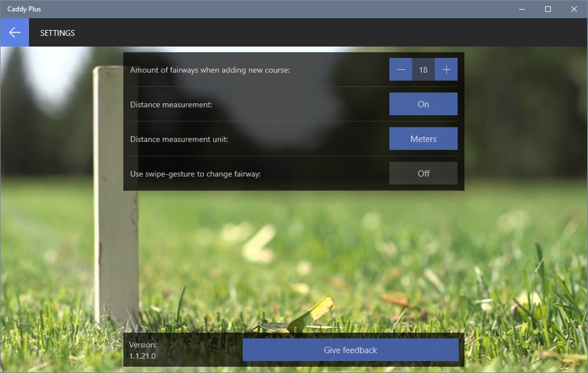The width and height of the screenshot is (588, 373).
Task: Select the Caddy Plus app icon area
Action: pyautogui.click(x=5, y=9)
